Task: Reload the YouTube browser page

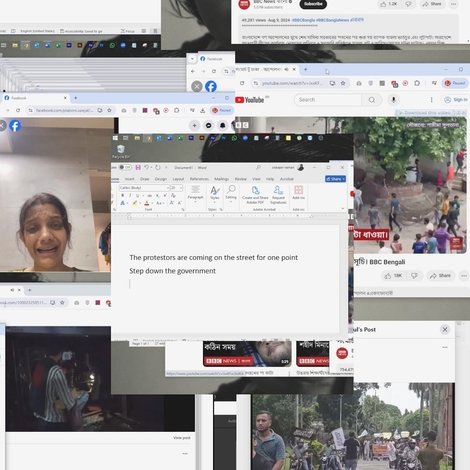Action: (242, 83)
